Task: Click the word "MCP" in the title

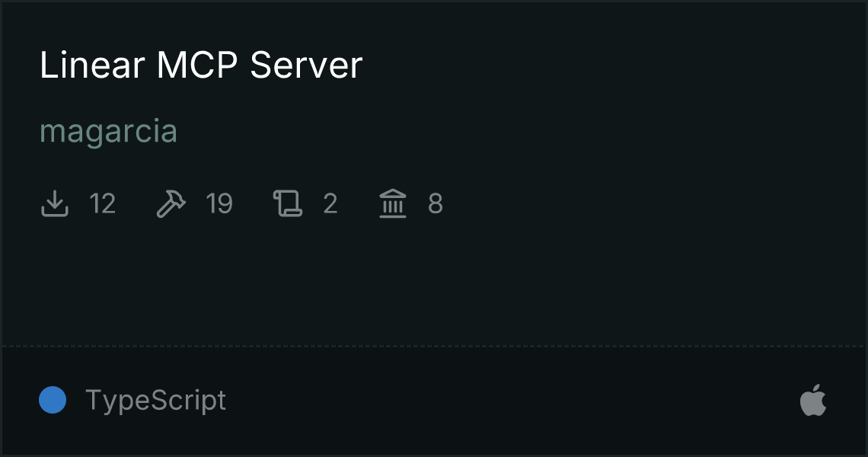Action: point(197,65)
